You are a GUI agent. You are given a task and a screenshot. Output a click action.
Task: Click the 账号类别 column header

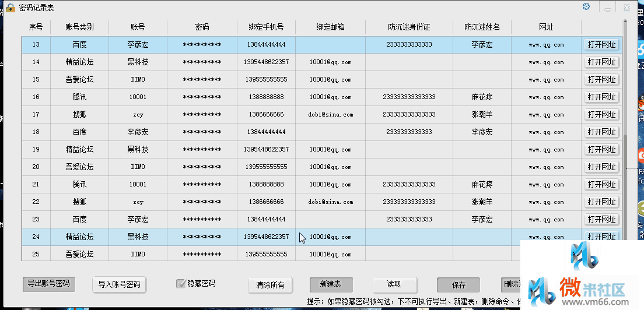[x=80, y=27]
